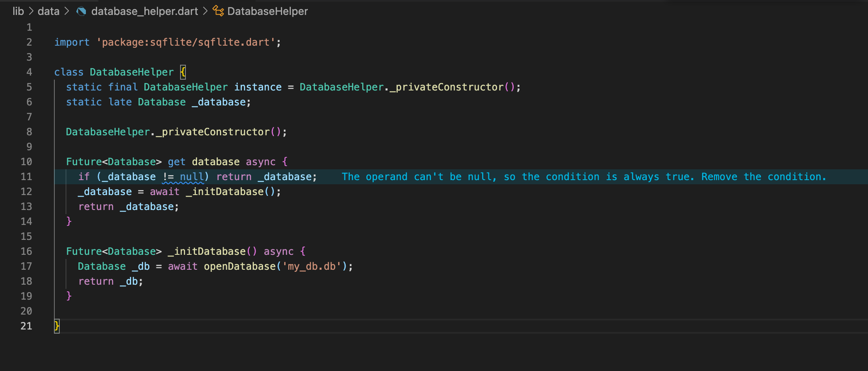Image resolution: width=868 pixels, height=371 pixels.
Task: Click the 'lib' breadcrumb segment
Action: coord(18,11)
